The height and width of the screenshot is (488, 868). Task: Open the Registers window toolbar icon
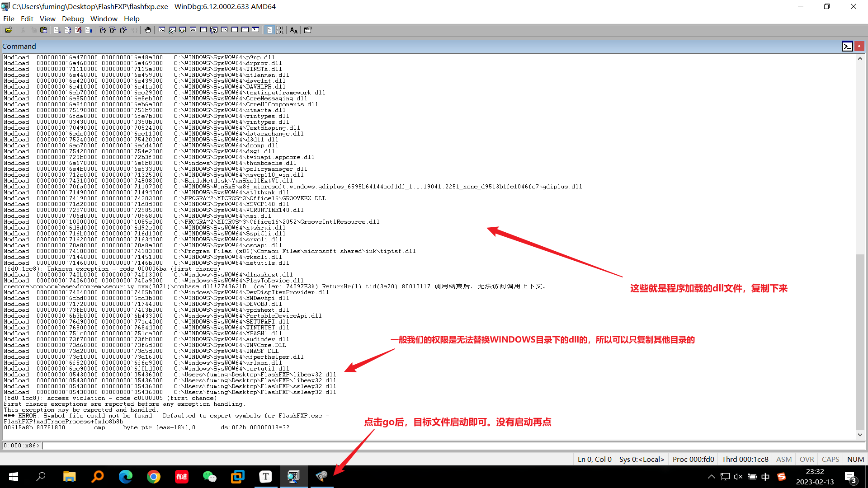click(x=193, y=30)
